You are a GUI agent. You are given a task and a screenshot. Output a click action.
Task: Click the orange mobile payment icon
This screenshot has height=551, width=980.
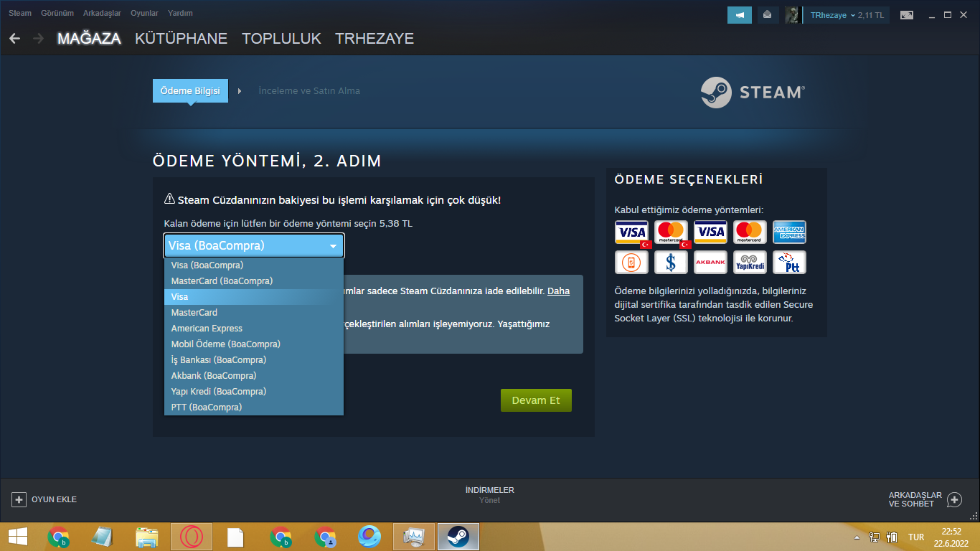631,262
